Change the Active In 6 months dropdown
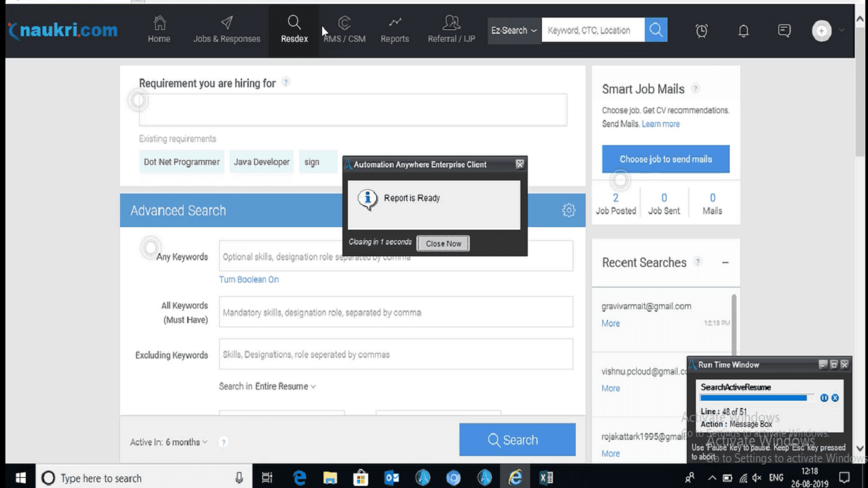 [186, 442]
